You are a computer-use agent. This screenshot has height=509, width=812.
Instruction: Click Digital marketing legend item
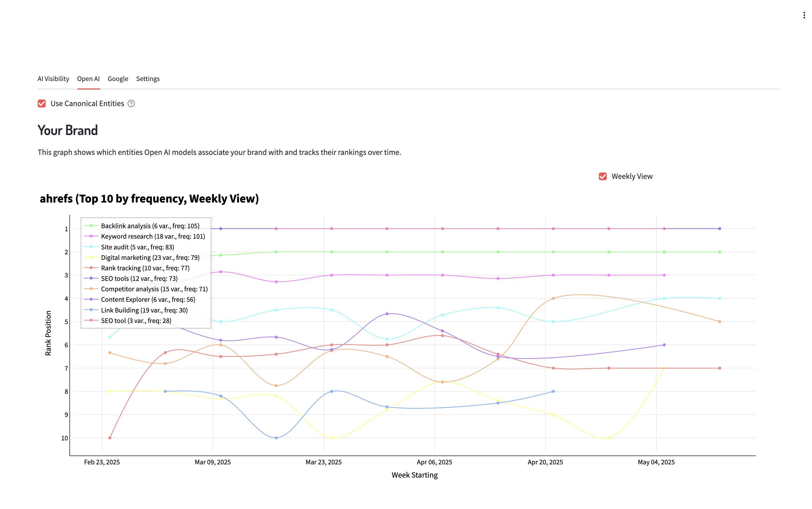(150, 257)
